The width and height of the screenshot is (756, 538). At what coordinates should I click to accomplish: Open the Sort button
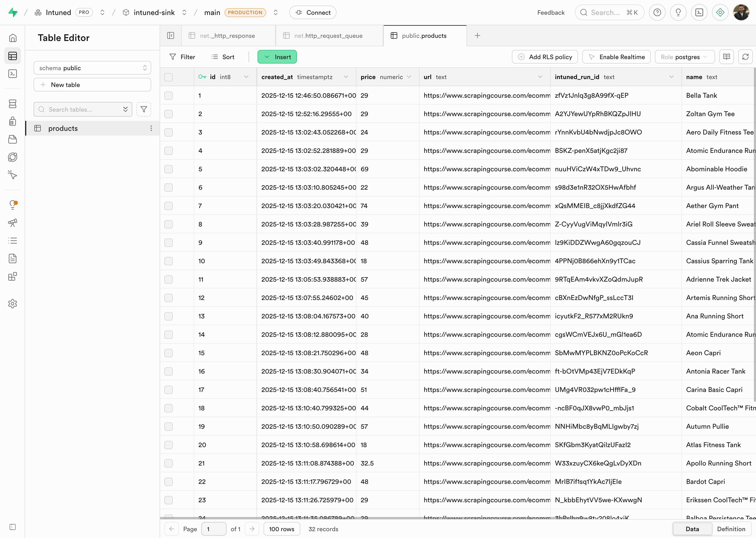click(x=223, y=57)
